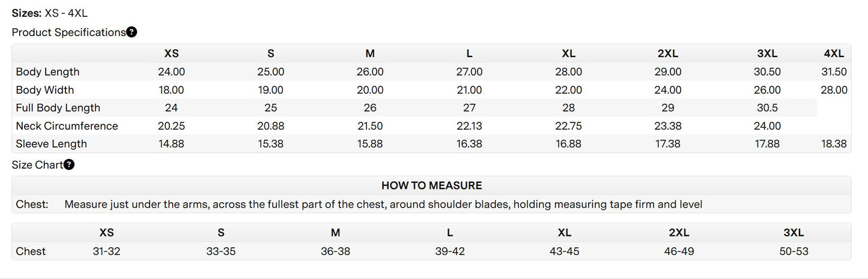
Task: Click the Body Length row label
Action: 47,72
